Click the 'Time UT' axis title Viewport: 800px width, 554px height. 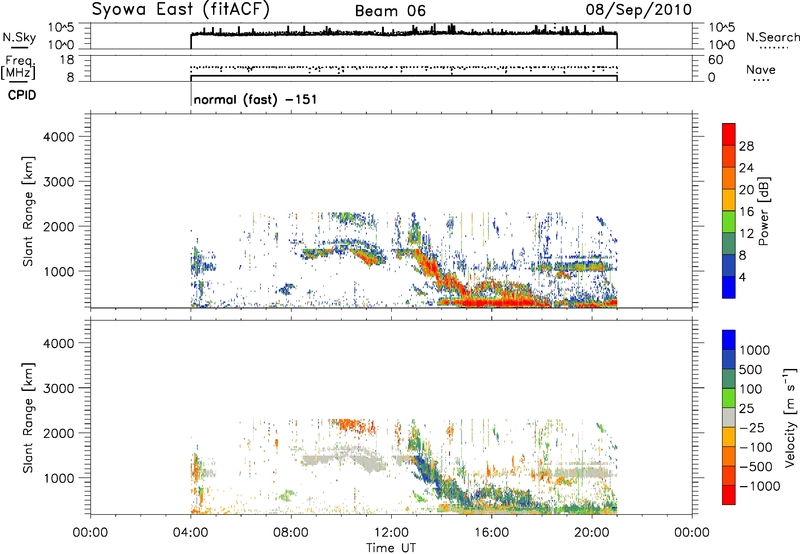(391, 548)
